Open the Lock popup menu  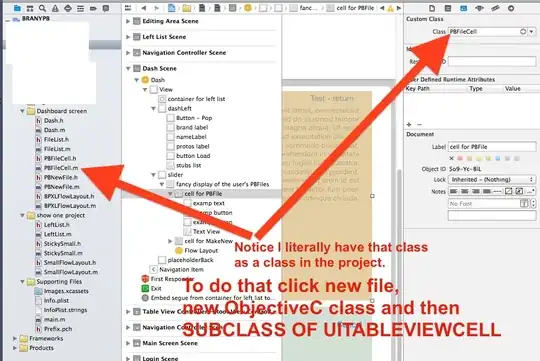point(492,179)
